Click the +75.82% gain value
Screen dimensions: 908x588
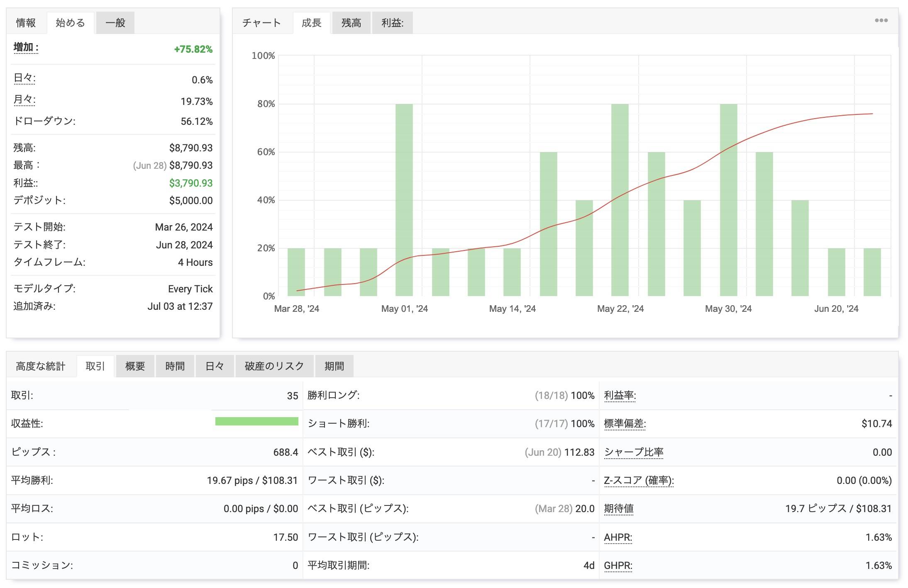coord(193,49)
